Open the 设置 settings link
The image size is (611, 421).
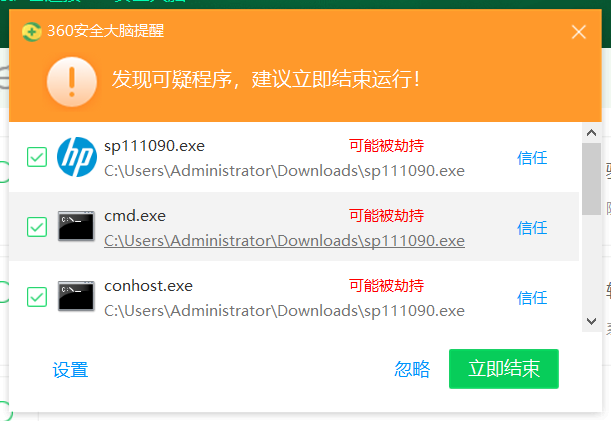[x=71, y=370]
